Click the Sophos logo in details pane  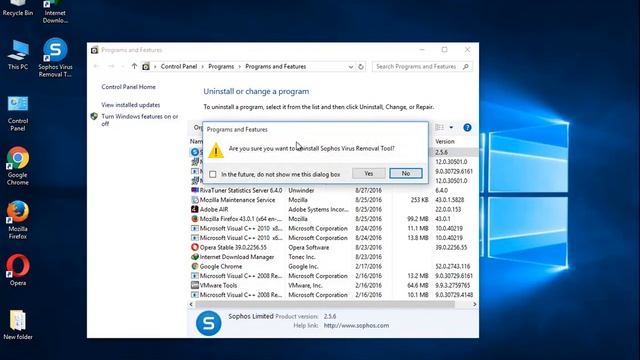(x=209, y=323)
